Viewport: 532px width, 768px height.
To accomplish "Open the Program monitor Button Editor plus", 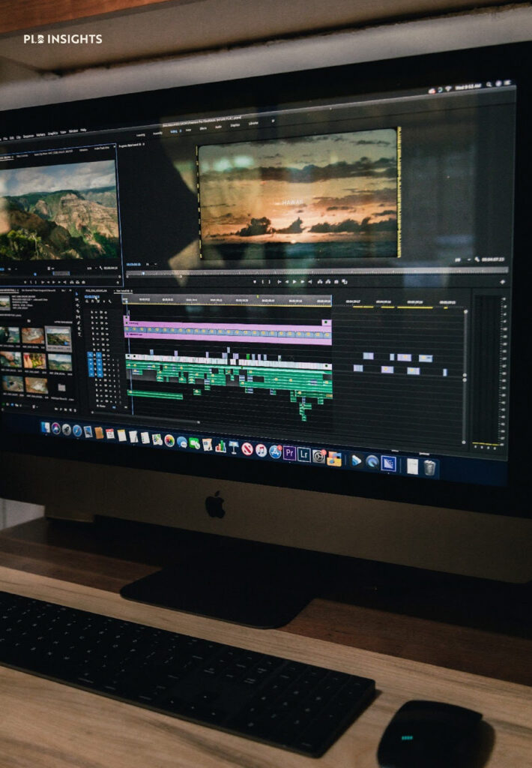I will click(502, 282).
